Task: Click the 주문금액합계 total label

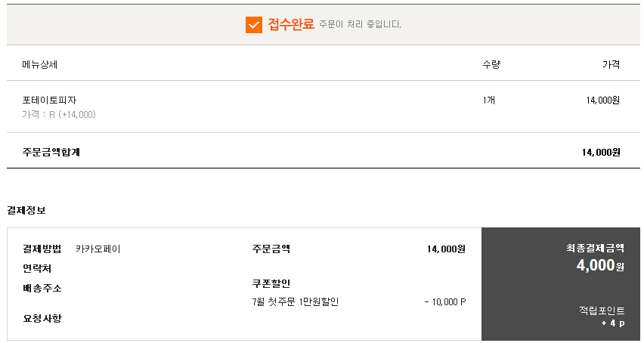Action: pyautogui.click(x=51, y=152)
